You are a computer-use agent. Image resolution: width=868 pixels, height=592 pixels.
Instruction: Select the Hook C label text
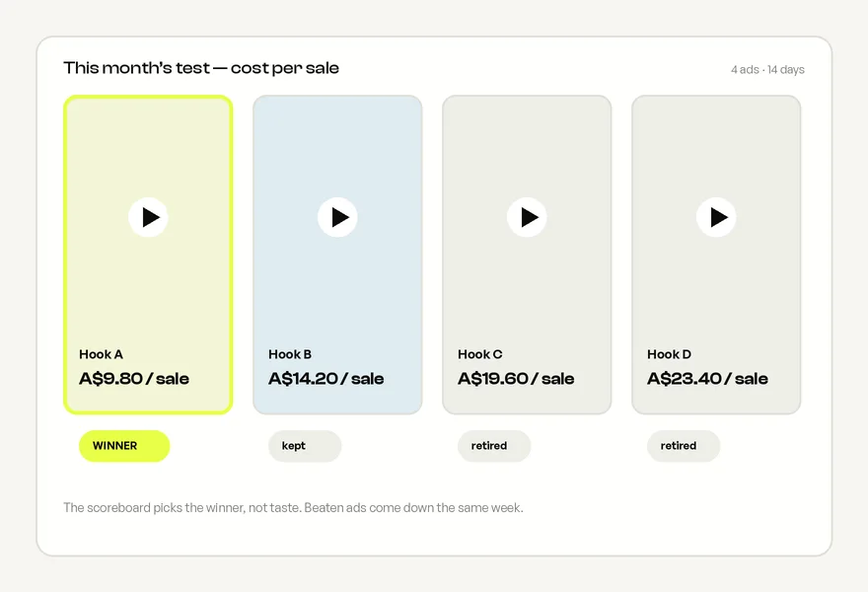pyautogui.click(x=480, y=354)
